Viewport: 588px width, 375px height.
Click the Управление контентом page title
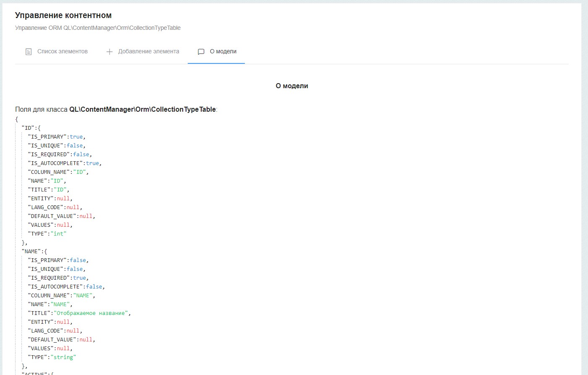pyautogui.click(x=63, y=16)
